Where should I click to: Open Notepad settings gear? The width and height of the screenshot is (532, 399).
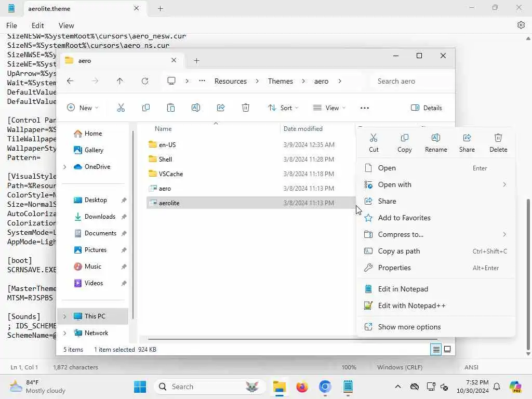pos(521,25)
